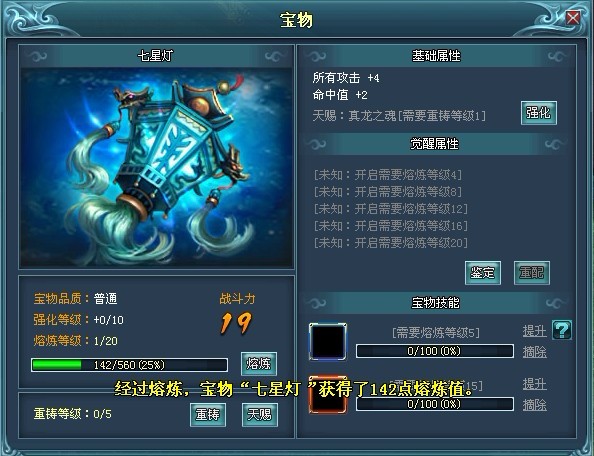Image resolution: width=594 pixels, height=456 pixels.
Task: Select the 天赐：真龙之魂 attribute line
Action: (x=399, y=116)
